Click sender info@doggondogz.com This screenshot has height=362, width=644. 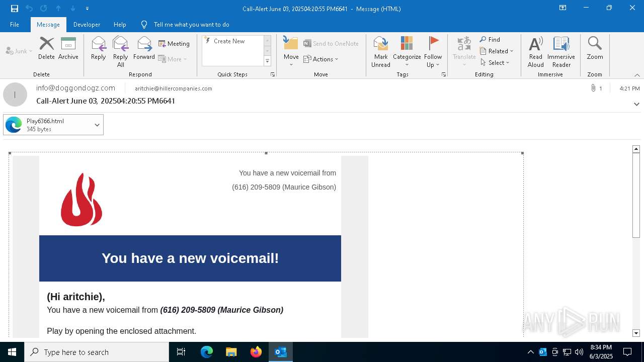pyautogui.click(x=75, y=88)
